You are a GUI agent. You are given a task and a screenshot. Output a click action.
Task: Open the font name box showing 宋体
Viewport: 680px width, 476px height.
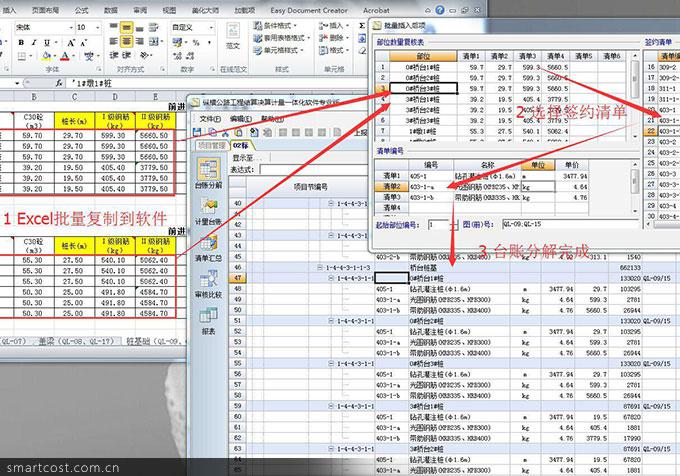tap(45, 27)
